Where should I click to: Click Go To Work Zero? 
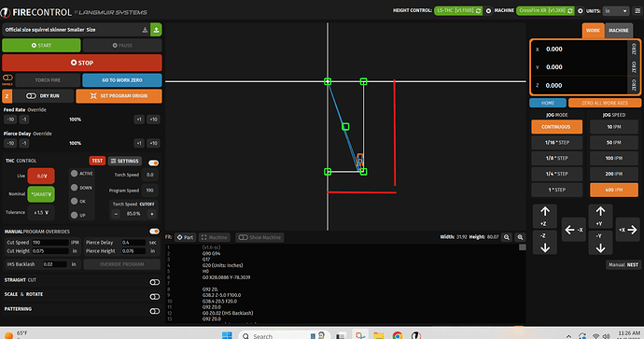(x=122, y=80)
